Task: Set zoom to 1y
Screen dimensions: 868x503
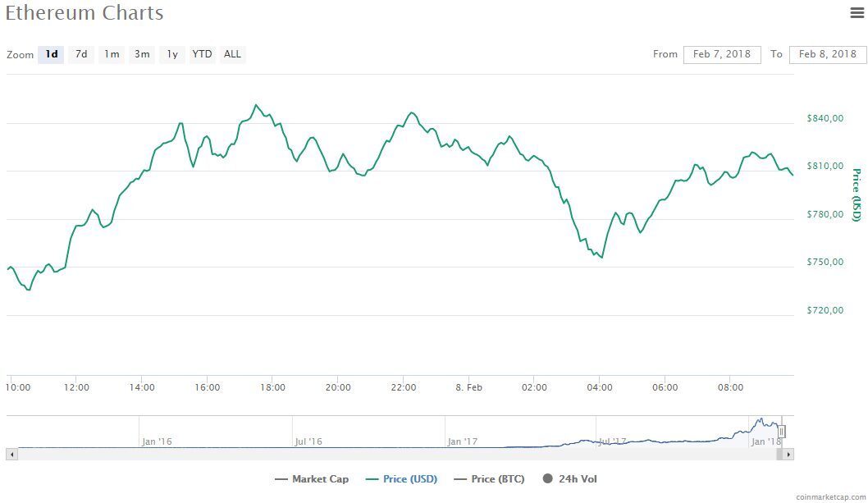Action: (x=172, y=54)
